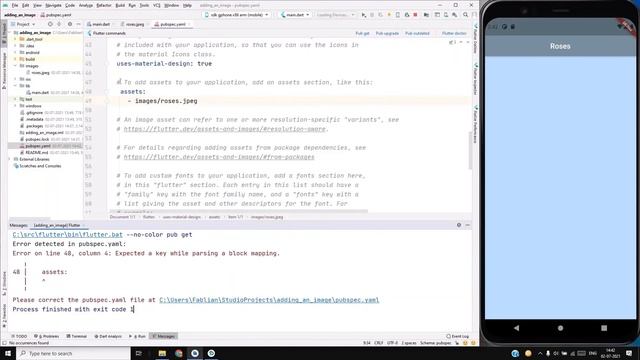The image size is (640, 360).
Task: Tap the Android recents square on emulator
Action: (604, 328)
